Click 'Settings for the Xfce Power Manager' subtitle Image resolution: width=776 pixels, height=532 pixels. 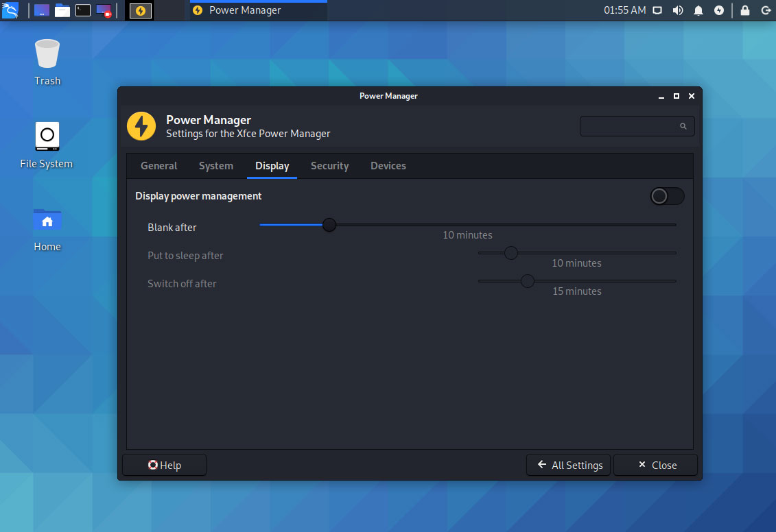pos(248,134)
